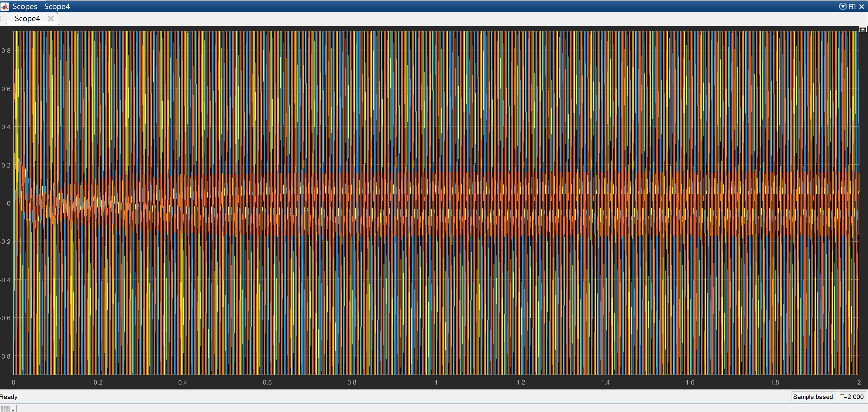Open the circled down-arrow actions menu

point(843,6)
